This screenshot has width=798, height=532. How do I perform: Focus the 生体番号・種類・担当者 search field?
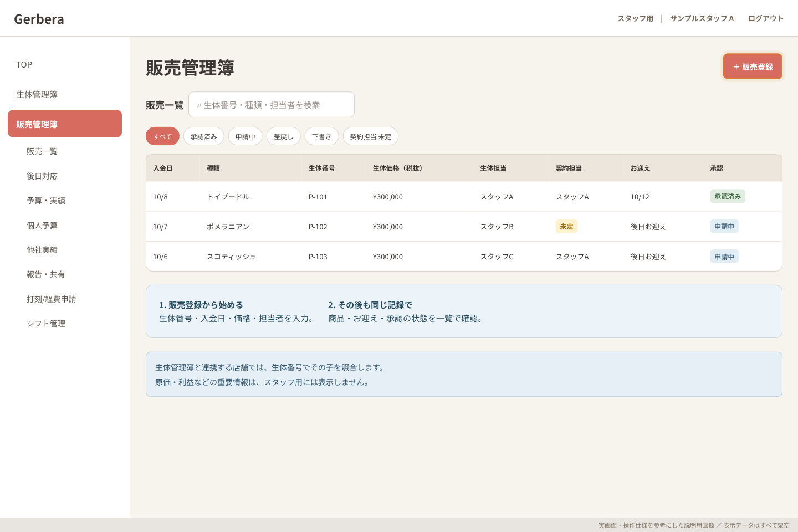tap(272, 105)
